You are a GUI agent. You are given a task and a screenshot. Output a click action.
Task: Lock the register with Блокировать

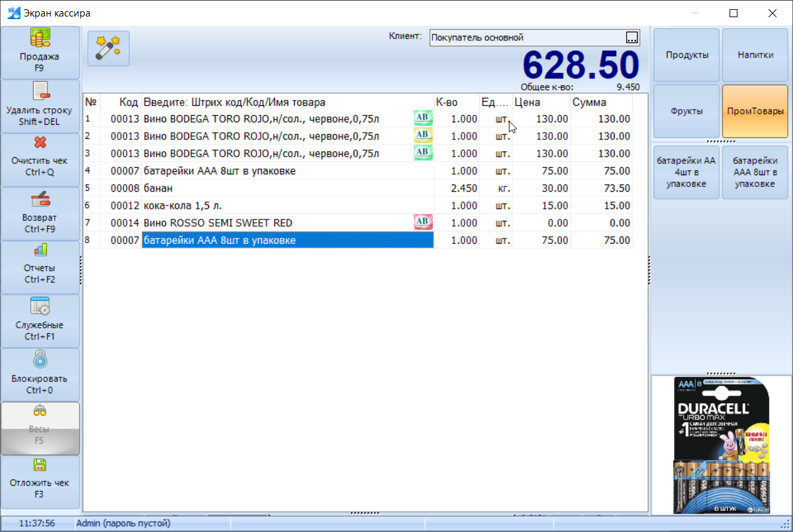click(40, 374)
